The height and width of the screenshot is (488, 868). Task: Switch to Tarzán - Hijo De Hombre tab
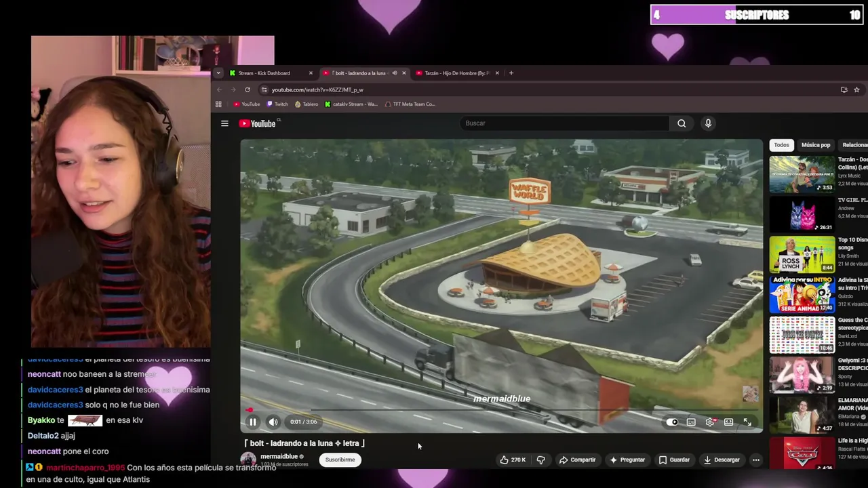456,73
